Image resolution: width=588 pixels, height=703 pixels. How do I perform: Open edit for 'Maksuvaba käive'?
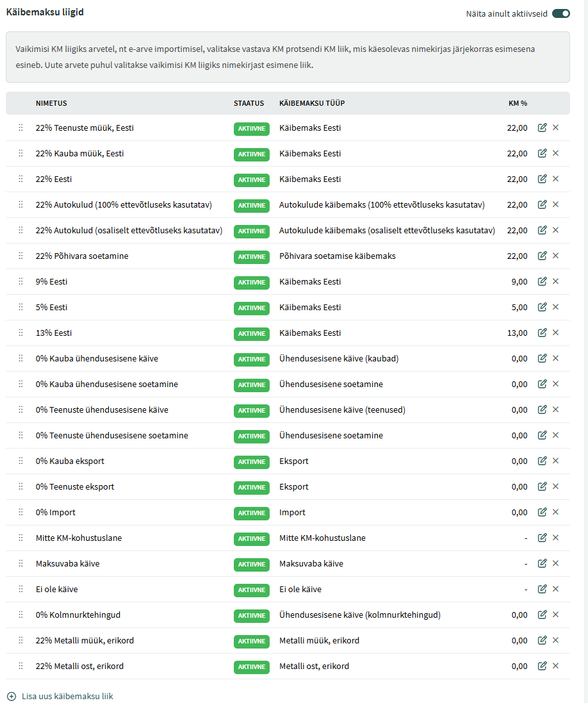pos(542,563)
